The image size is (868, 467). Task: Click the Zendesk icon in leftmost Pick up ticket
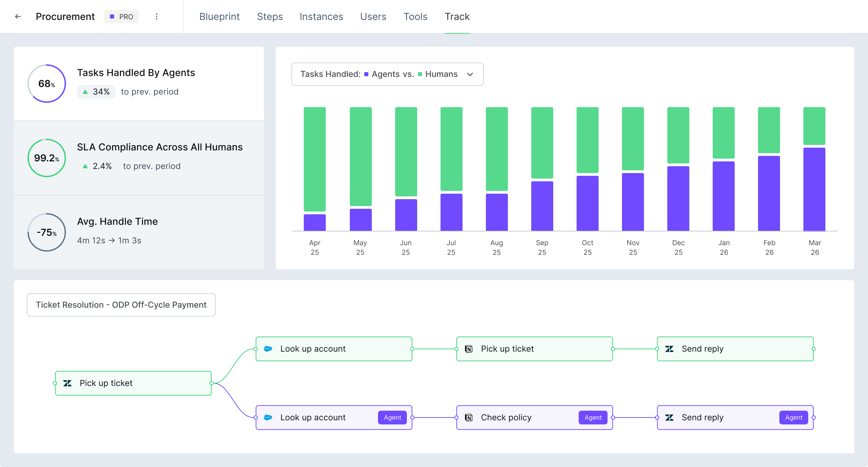pos(67,383)
